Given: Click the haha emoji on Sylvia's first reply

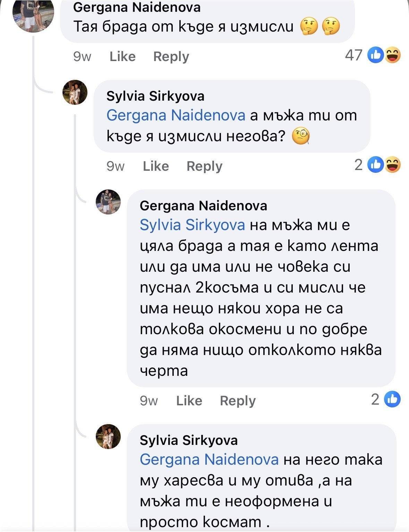Looking at the screenshot, I should click(392, 164).
